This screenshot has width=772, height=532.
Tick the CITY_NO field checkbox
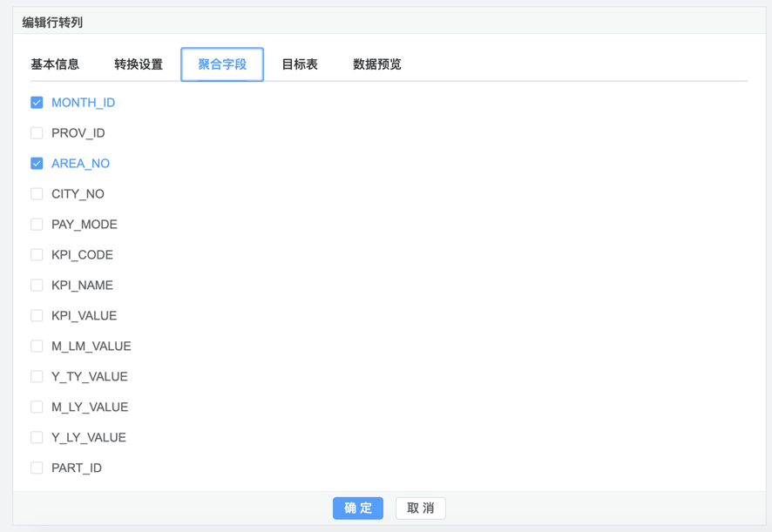37,194
